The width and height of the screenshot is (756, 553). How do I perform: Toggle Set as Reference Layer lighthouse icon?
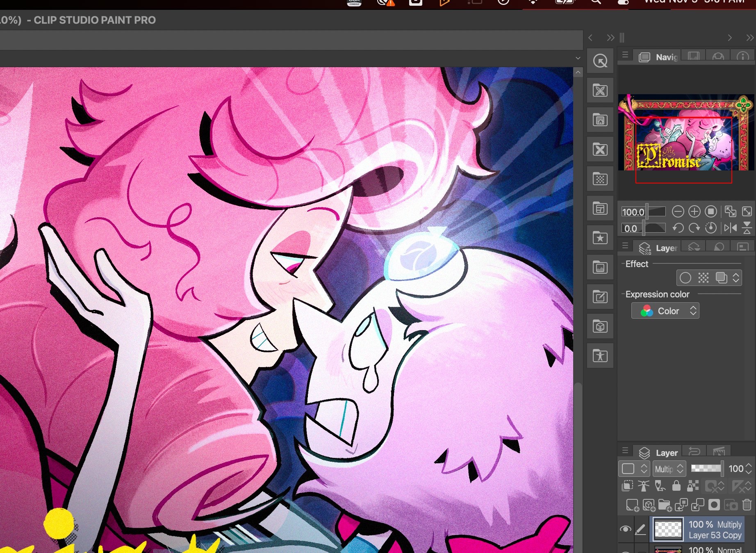click(644, 486)
